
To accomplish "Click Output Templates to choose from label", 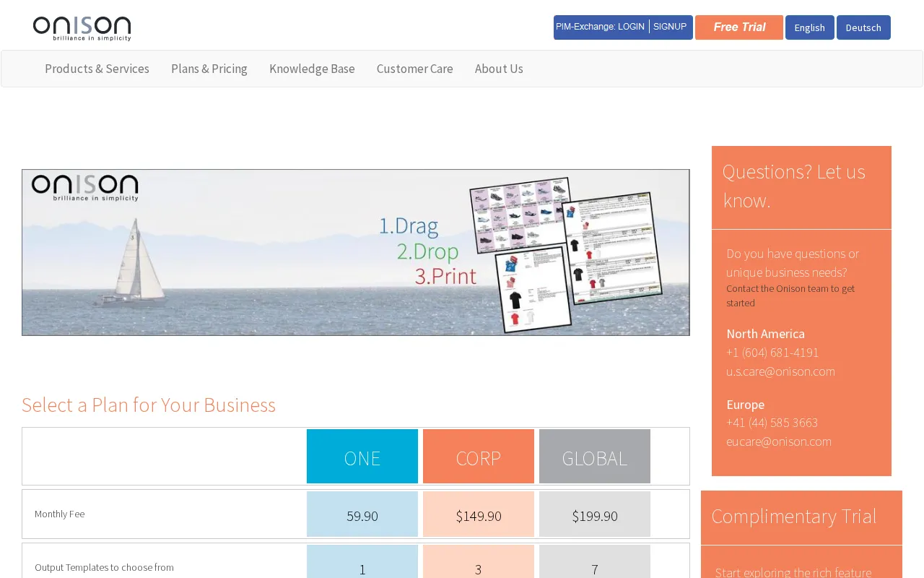I will point(104,567).
